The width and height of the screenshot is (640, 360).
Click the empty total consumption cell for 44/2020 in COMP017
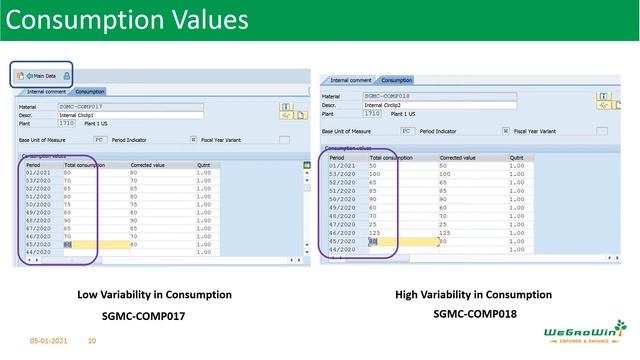(96, 252)
